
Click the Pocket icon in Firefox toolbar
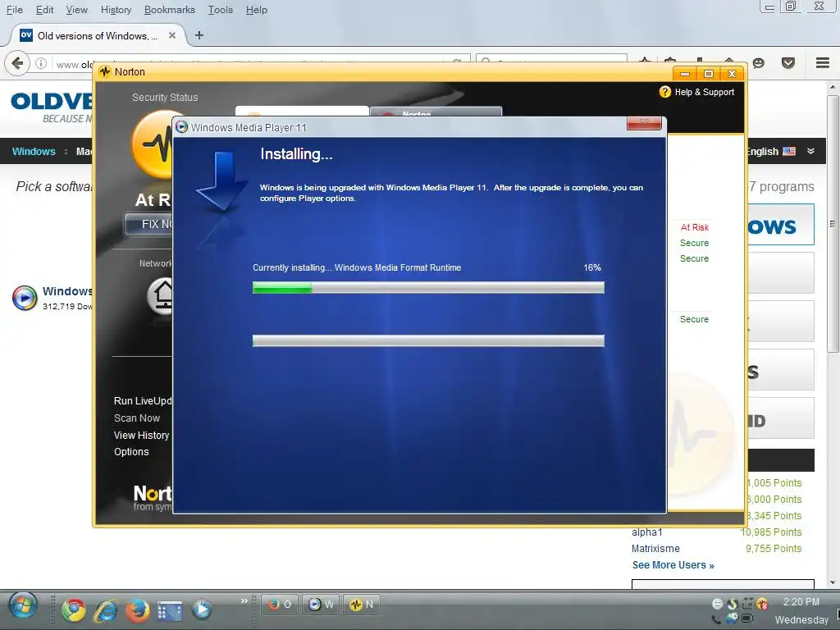point(788,62)
